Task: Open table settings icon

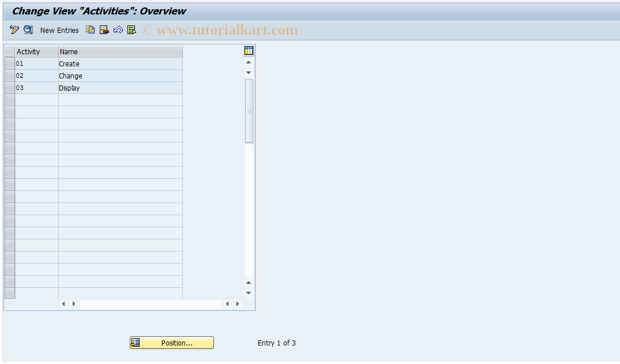Action: [249, 51]
